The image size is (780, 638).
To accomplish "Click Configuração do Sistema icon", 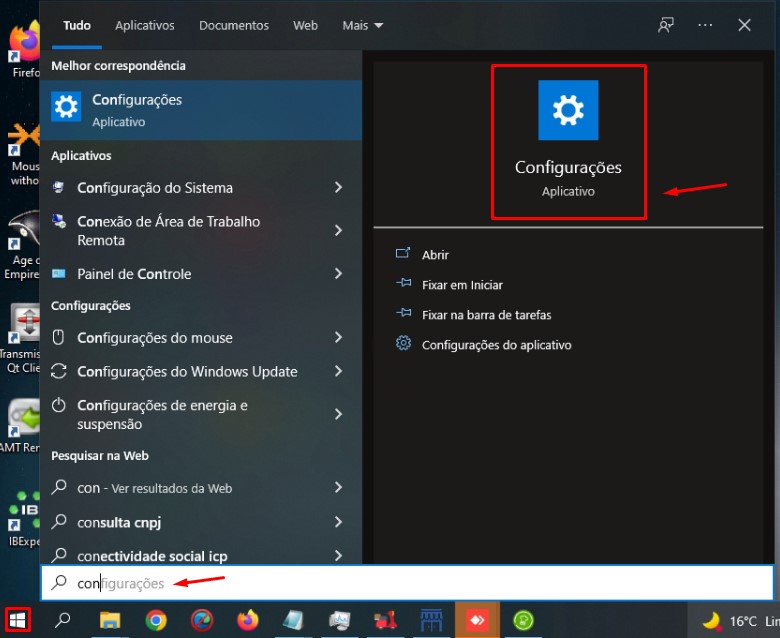I will 59,187.
